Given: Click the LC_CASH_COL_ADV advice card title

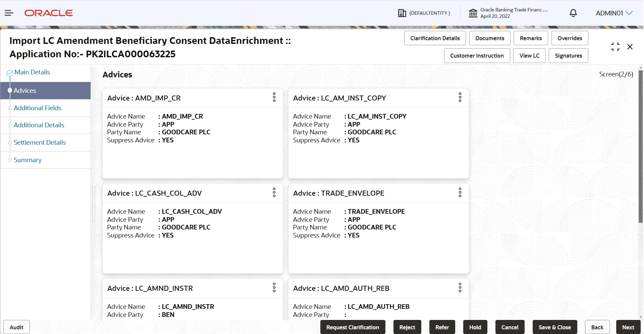Looking at the screenshot, I should click(x=155, y=193).
